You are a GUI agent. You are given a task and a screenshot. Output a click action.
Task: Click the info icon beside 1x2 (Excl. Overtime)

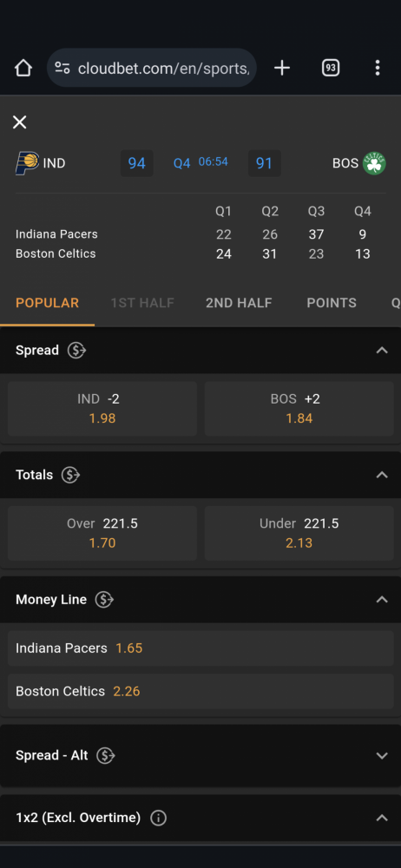tap(159, 818)
